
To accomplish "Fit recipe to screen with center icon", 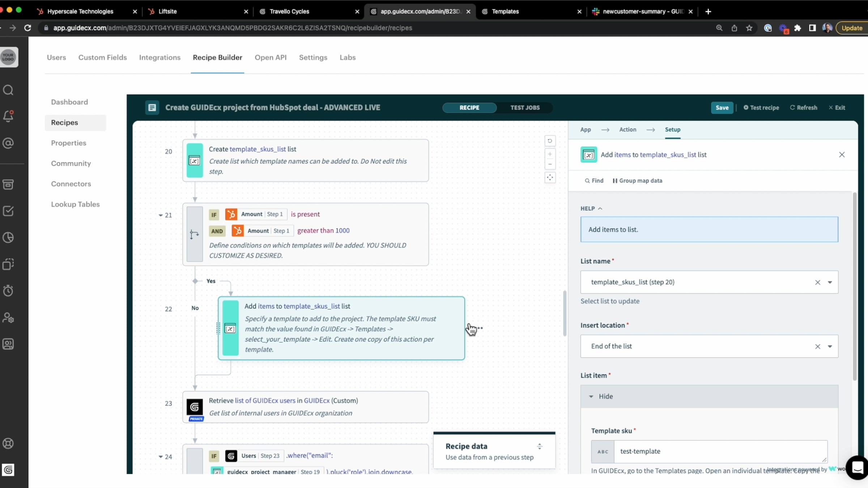I will tap(550, 177).
